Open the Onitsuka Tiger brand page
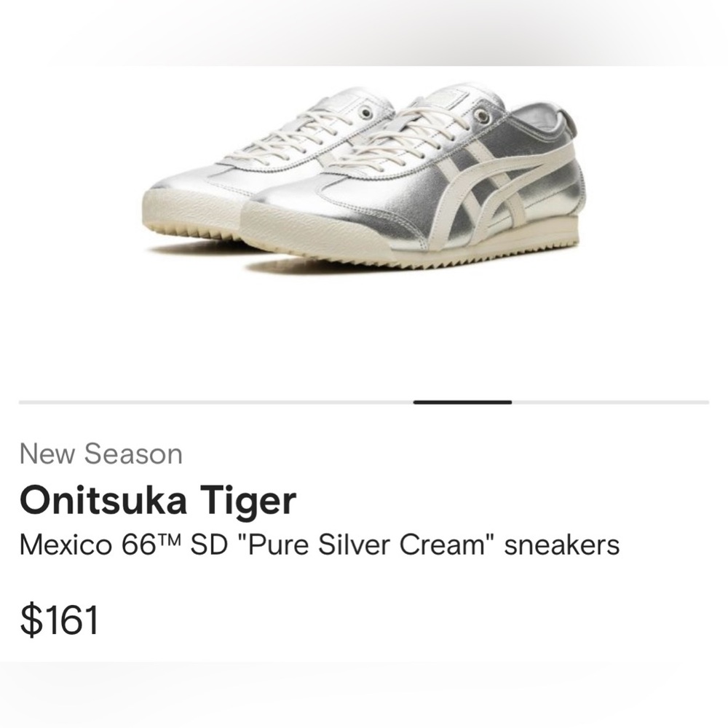The image size is (728, 728). pyautogui.click(x=157, y=501)
